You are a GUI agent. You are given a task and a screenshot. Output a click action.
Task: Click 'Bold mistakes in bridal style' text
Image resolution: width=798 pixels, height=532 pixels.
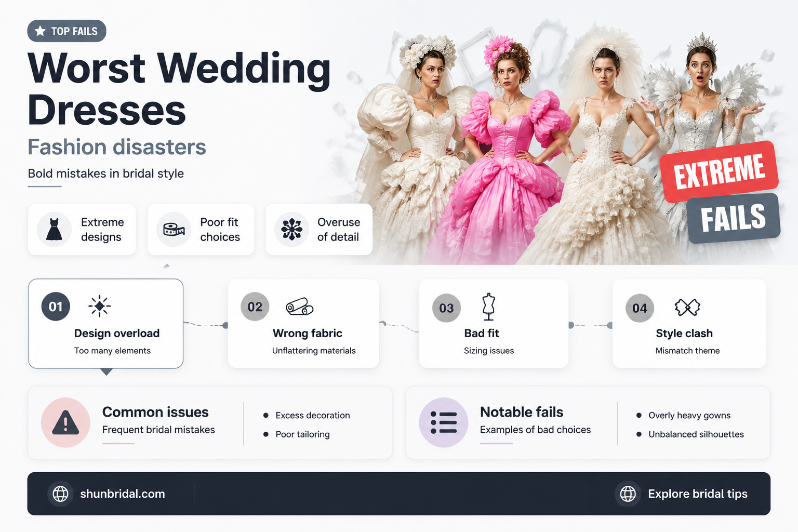106,174
